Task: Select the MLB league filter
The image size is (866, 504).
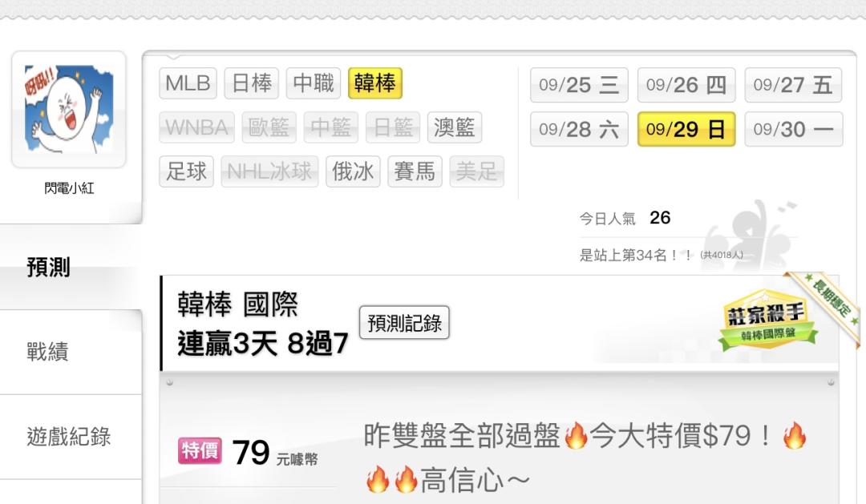Action: click(188, 83)
